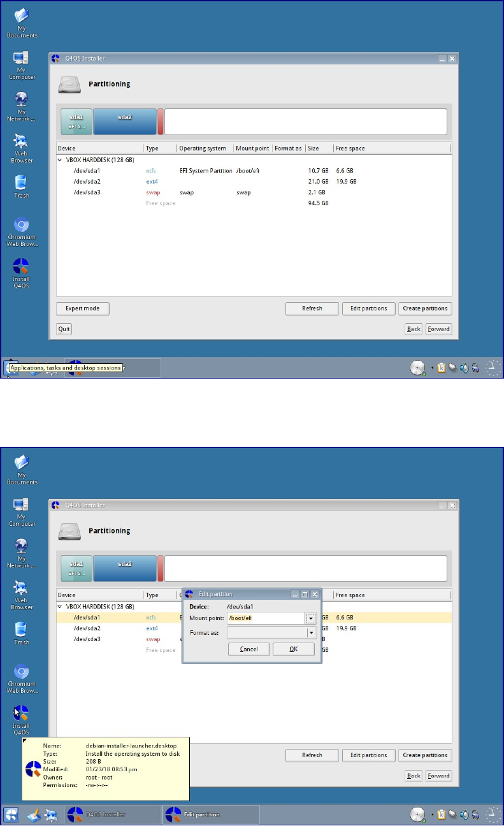Minimize the Edit partition dialog
This screenshot has height=826, width=504.
[x=295, y=594]
